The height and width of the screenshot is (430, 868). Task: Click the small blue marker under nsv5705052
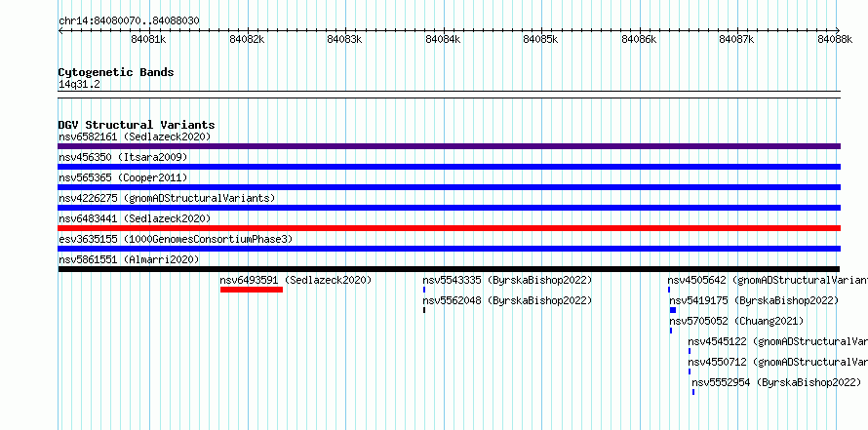tap(671, 331)
